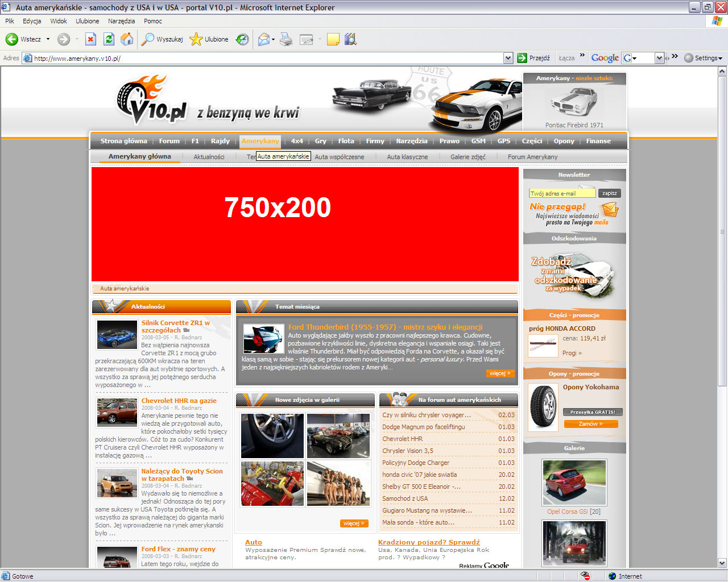Click the Back (Wstecz) arrow icon
This screenshot has height=582, width=728.
coord(11,39)
